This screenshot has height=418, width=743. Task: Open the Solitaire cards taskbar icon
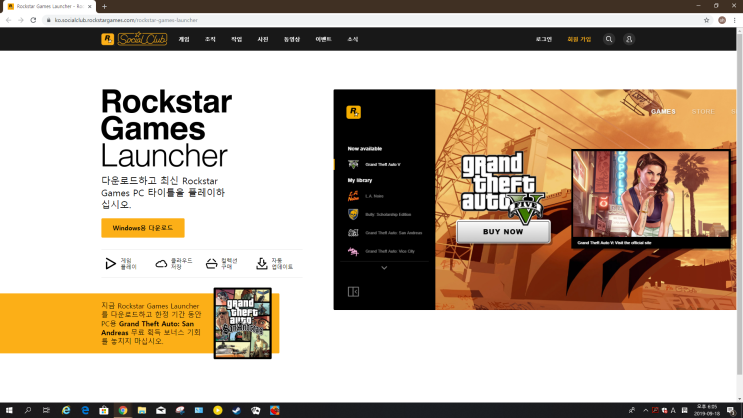click(x=255, y=410)
